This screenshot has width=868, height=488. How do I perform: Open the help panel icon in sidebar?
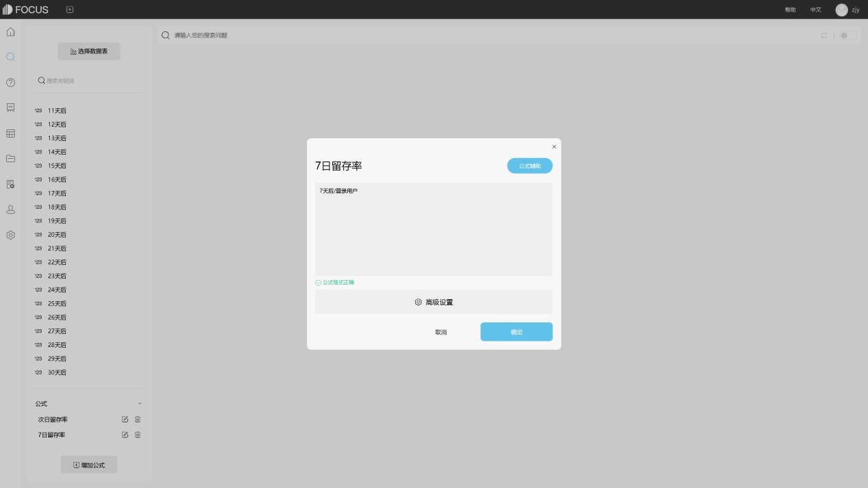(x=10, y=82)
